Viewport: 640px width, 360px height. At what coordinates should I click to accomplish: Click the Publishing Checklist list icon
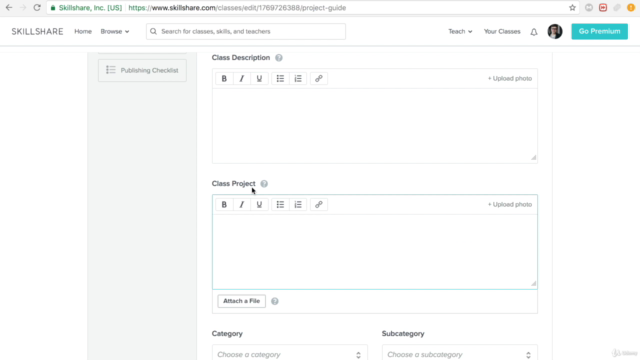(111, 70)
